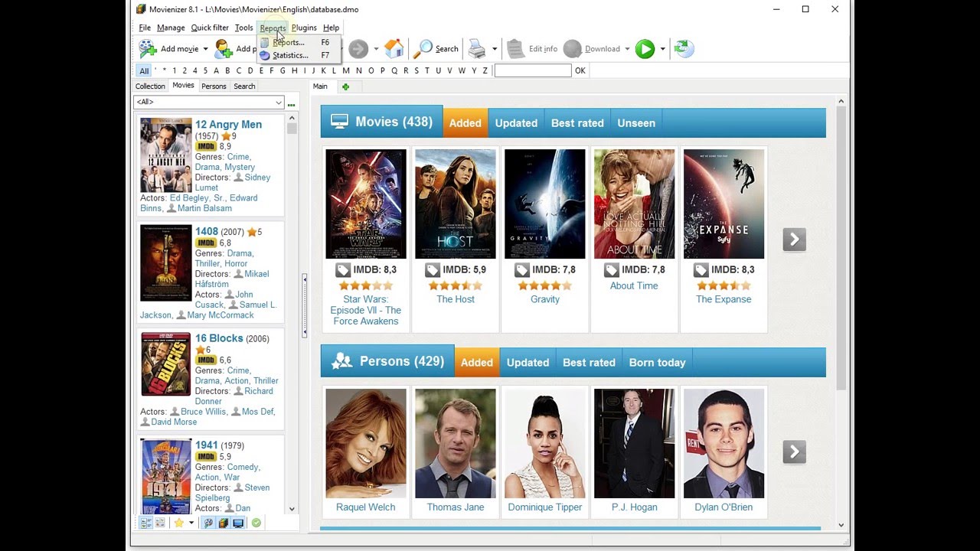The width and height of the screenshot is (980, 551).
Task: Open the print dropdown arrow
Action: 495,49
